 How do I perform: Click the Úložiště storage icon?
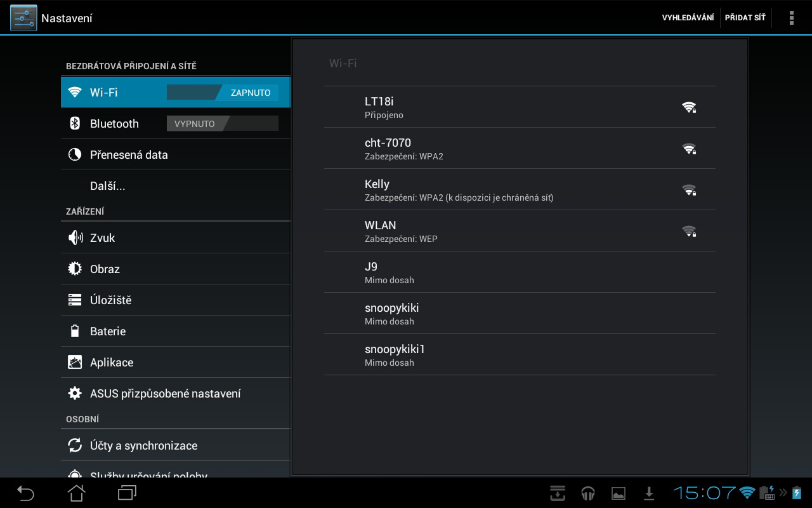click(x=75, y=300)
